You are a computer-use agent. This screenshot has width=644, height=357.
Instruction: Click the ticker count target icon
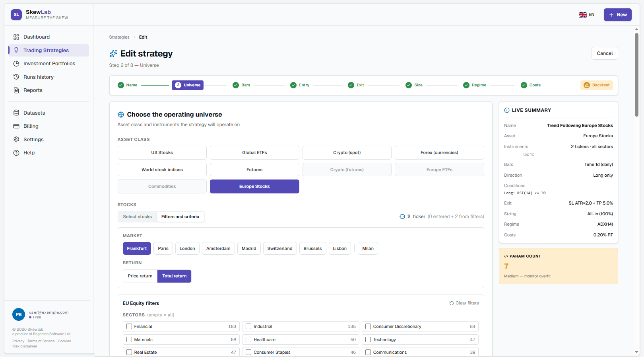[402, 217]
